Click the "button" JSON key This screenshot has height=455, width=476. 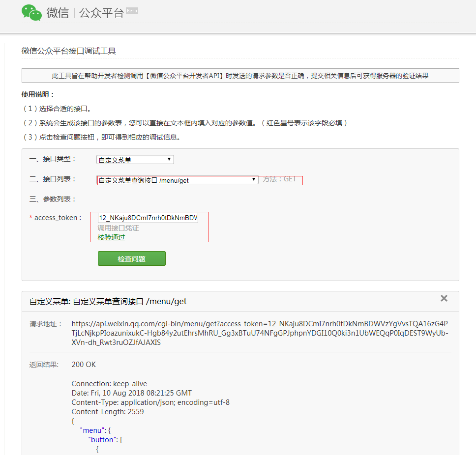coord(103,440)
